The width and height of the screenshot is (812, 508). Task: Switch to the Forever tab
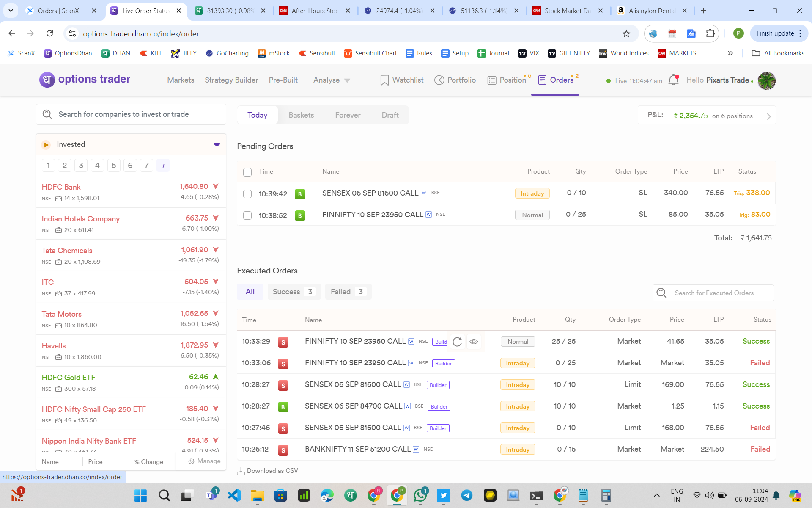pyautogui.click(x=348, y=115)
